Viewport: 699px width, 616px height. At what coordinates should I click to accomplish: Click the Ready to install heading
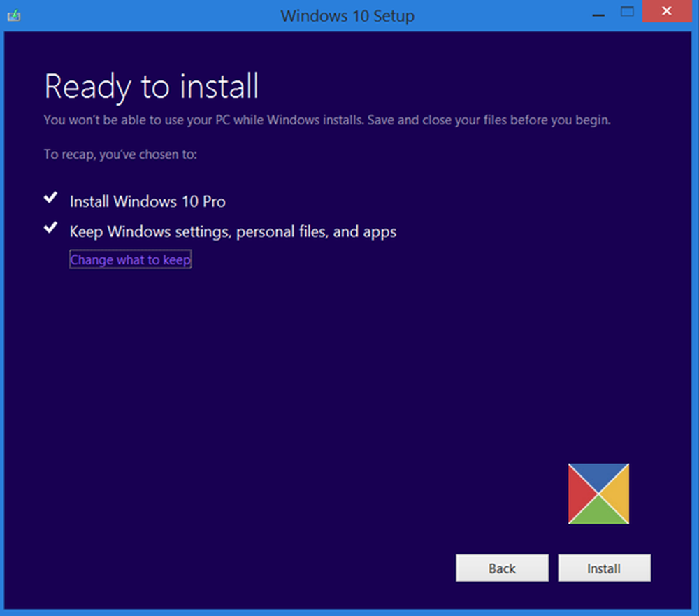pyautogui.click(x=151, y=87)
